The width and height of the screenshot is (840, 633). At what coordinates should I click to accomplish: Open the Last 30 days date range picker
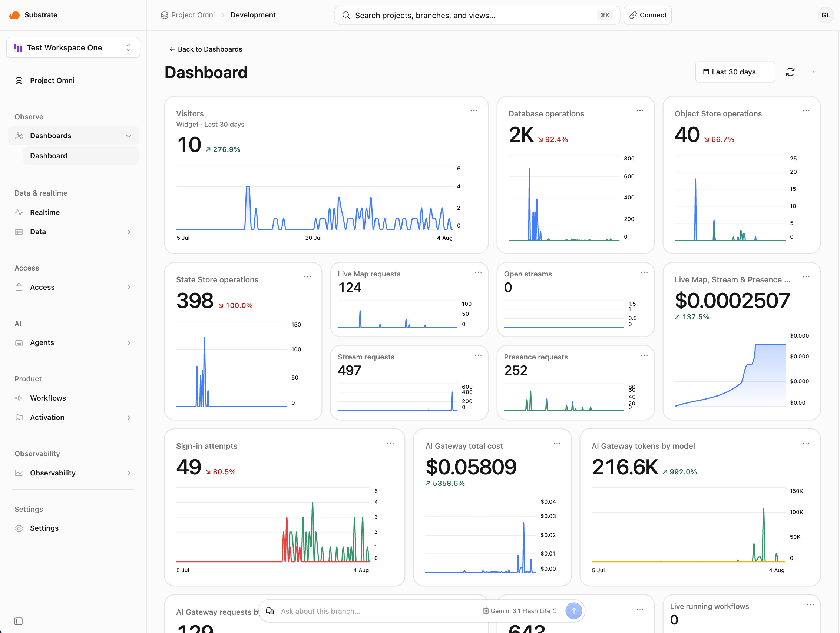click(735, 72)
